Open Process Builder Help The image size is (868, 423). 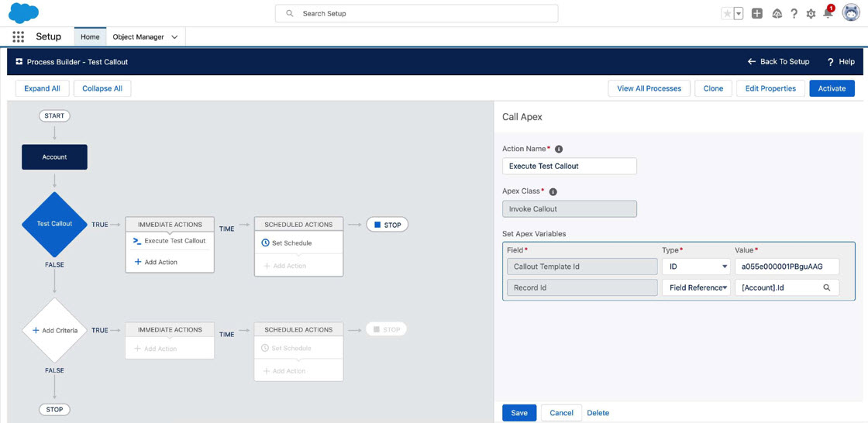(842, 62)
